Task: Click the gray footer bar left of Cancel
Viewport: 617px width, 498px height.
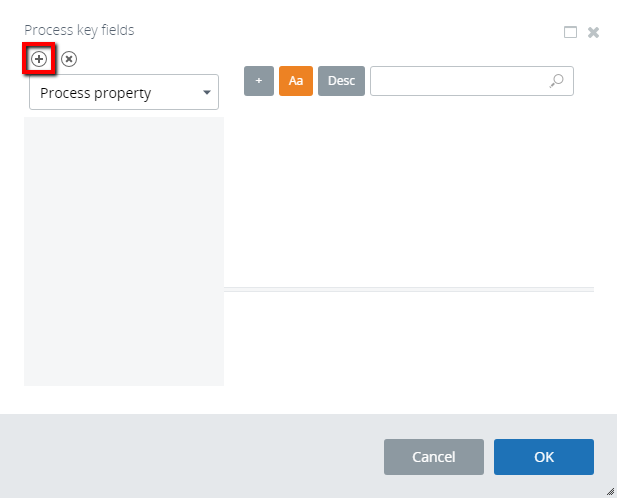Action: click(190, 457)
